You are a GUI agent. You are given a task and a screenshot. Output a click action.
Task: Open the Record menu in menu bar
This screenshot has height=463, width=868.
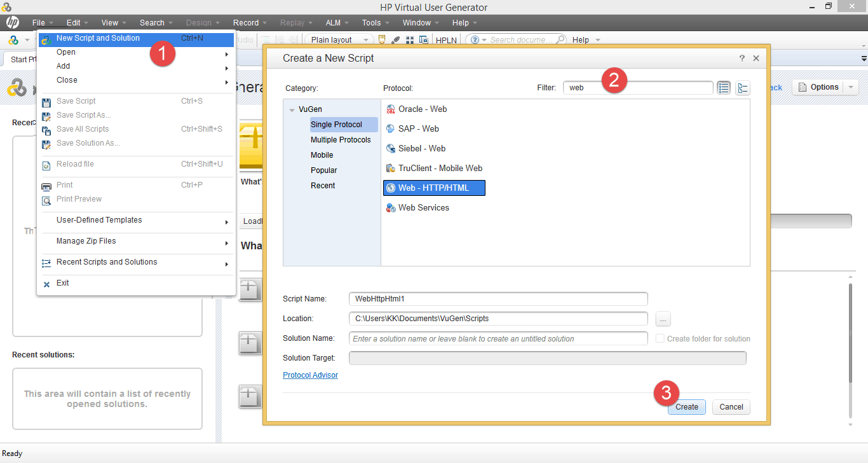(x=250, y=23)
